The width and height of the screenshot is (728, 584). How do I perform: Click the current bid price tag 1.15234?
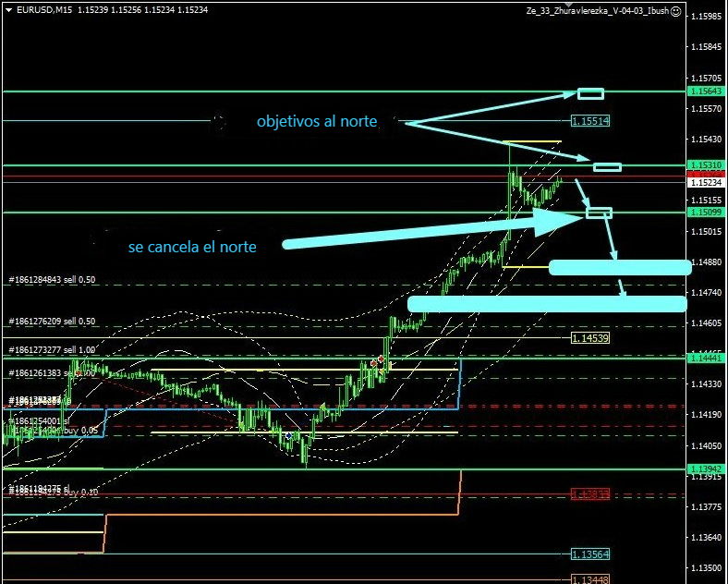tap(707, 183)
